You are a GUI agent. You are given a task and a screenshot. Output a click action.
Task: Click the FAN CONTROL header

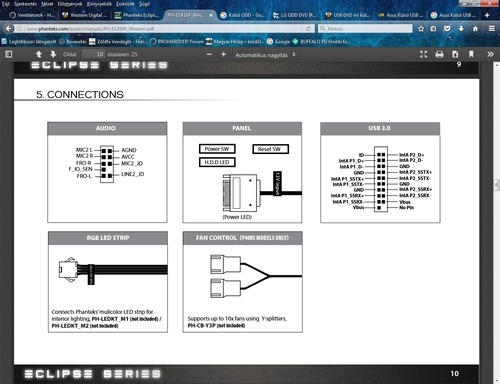click(243, 238)
